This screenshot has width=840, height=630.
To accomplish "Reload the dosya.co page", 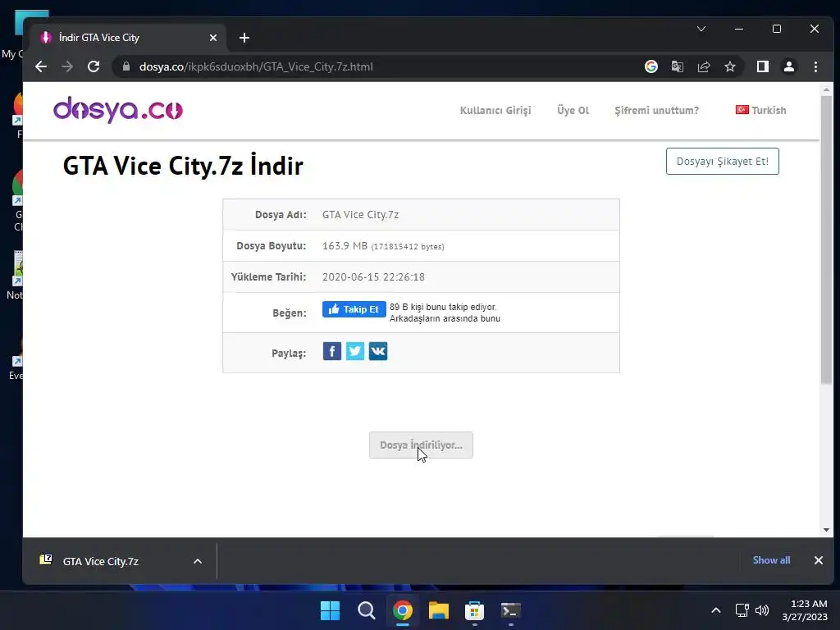I will pyautogui.click(x=94, y=66).
